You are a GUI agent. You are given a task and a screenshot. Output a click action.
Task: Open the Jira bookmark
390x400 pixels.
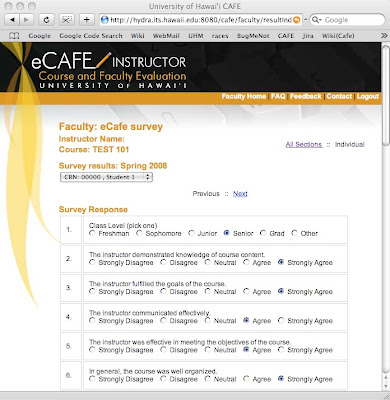click(308, 36)
